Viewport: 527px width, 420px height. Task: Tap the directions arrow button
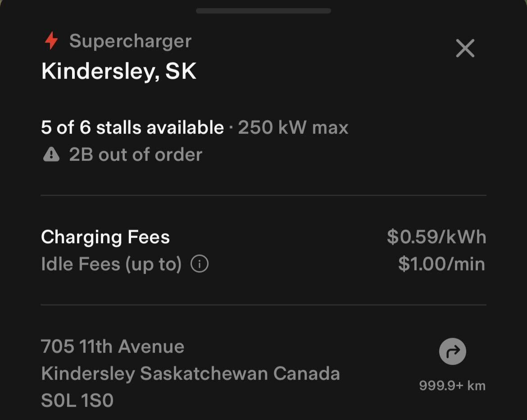452,352
